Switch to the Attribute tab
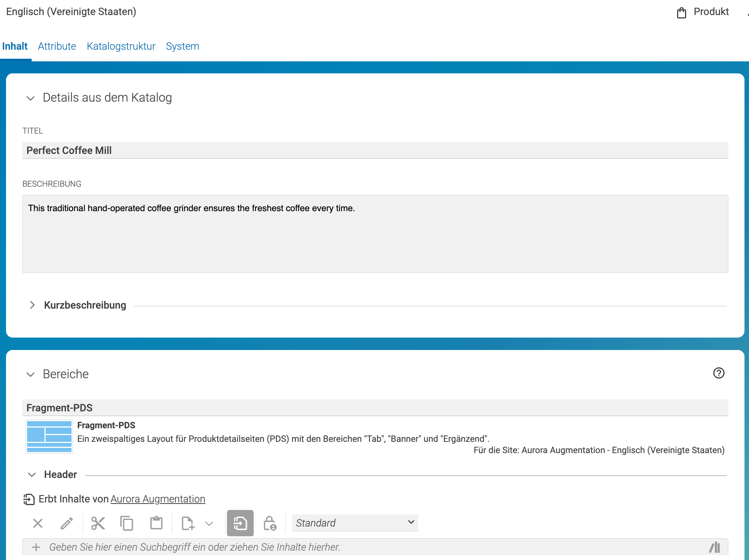This screenshot has width=749, height=560. click(x=57, y=46)
